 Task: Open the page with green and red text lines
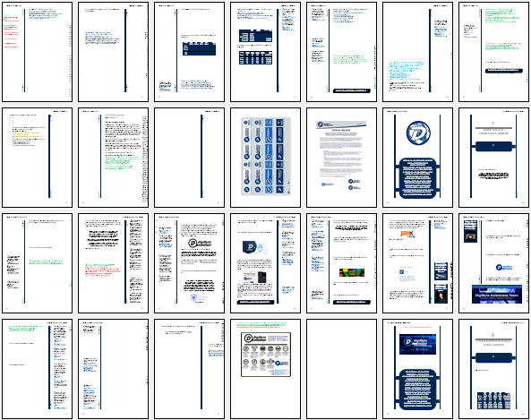(113, 263)
